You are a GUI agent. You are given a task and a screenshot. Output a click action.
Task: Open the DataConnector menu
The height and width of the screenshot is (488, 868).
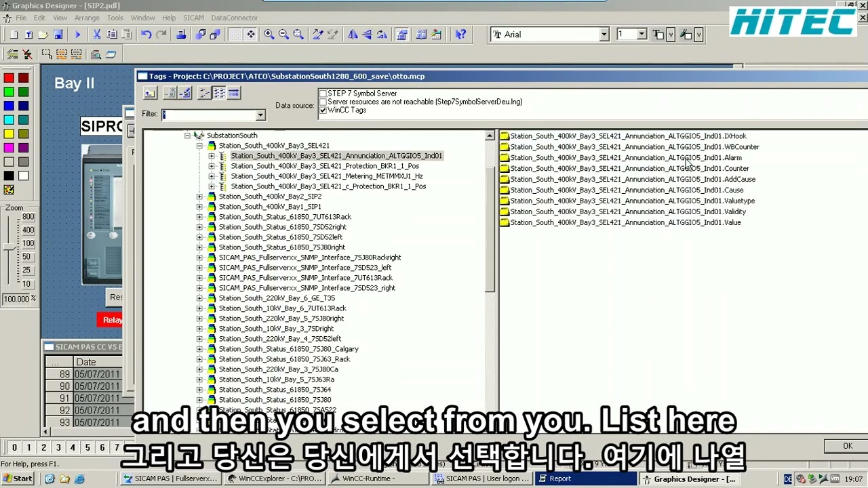pos(234,18)
